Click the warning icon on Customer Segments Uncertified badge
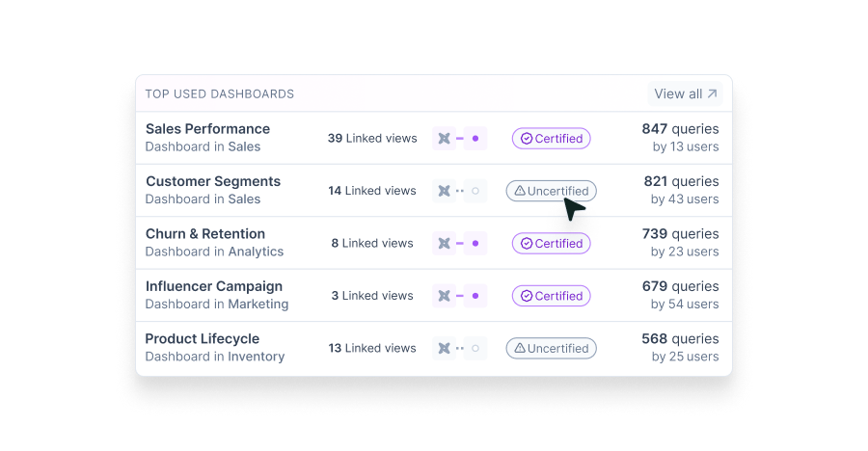This screenshot has height=451, width=868. pos(520,191)
